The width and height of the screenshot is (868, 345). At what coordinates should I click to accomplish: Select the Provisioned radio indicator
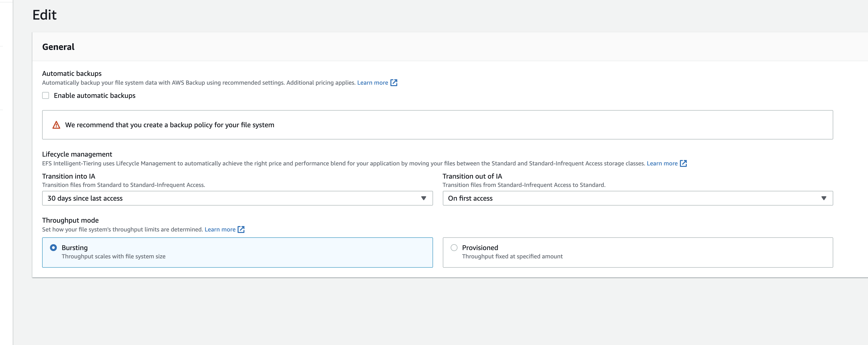coord(454,247)
